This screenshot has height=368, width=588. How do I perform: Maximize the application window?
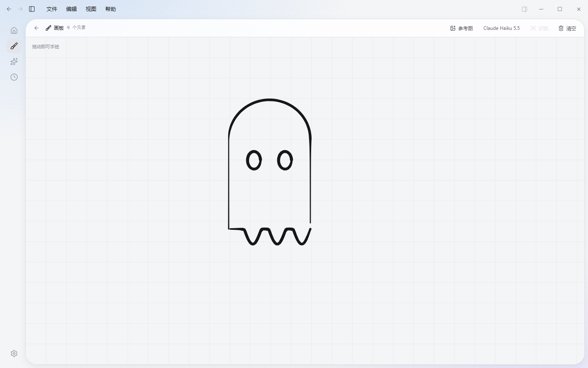[x=560, y=9]
